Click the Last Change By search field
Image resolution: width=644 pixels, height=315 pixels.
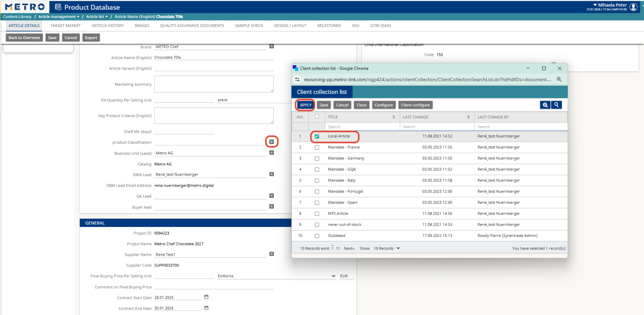tap(521, 127)
